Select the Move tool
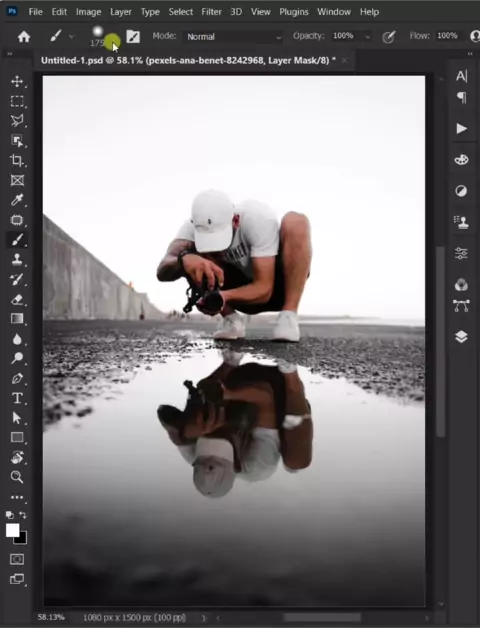The height and width of the screenshot is (628, 480). [x=17, y=82]
